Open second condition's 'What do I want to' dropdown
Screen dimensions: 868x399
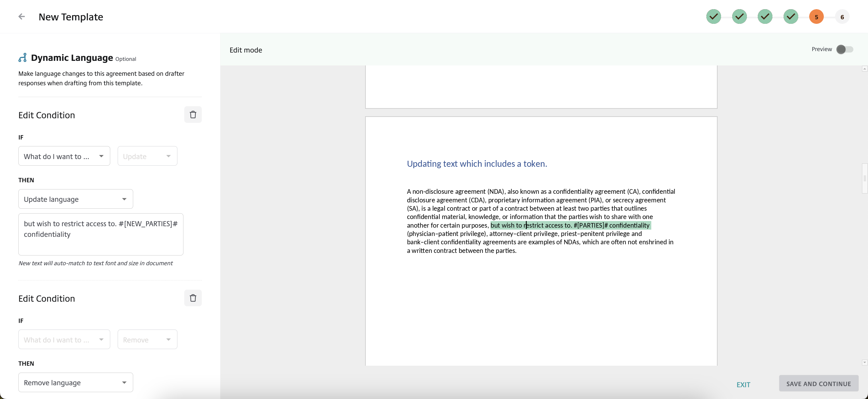point(64,339)
